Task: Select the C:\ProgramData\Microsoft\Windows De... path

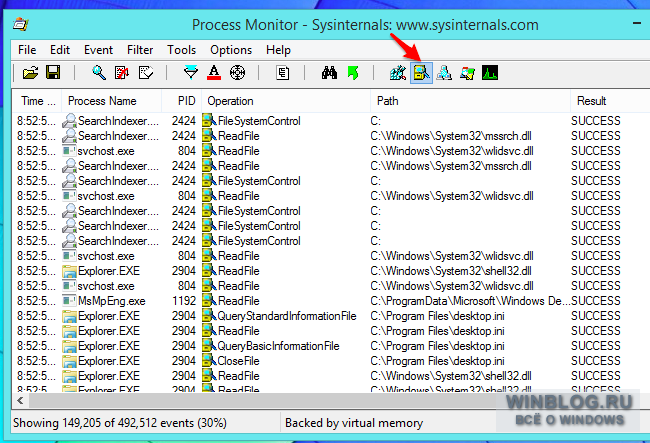Action: tap(470, 301)
